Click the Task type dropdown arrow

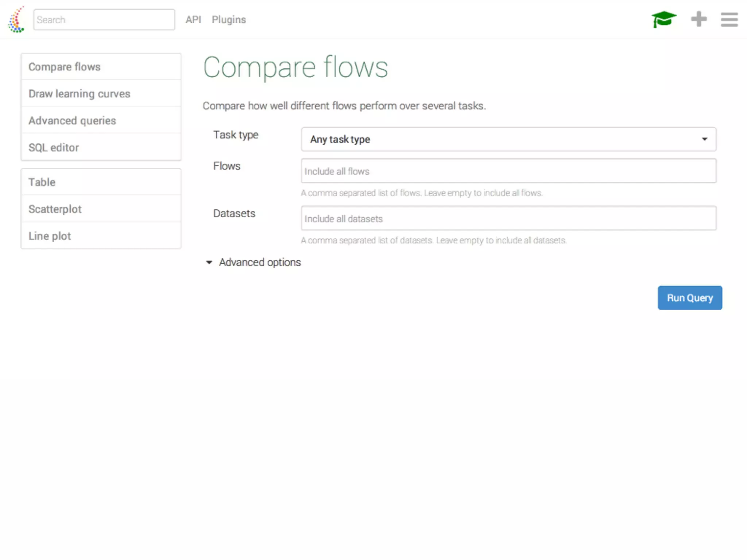(x=704, y=139)
